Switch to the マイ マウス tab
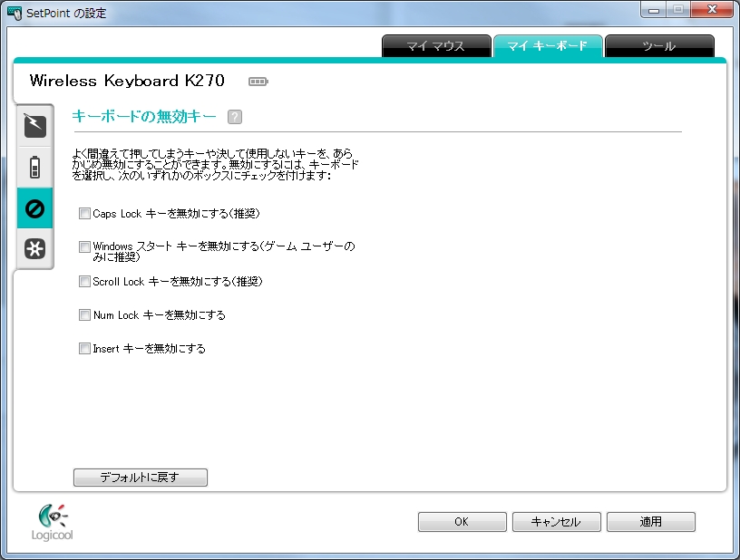 pyautogui.click(x=436, y=46)
